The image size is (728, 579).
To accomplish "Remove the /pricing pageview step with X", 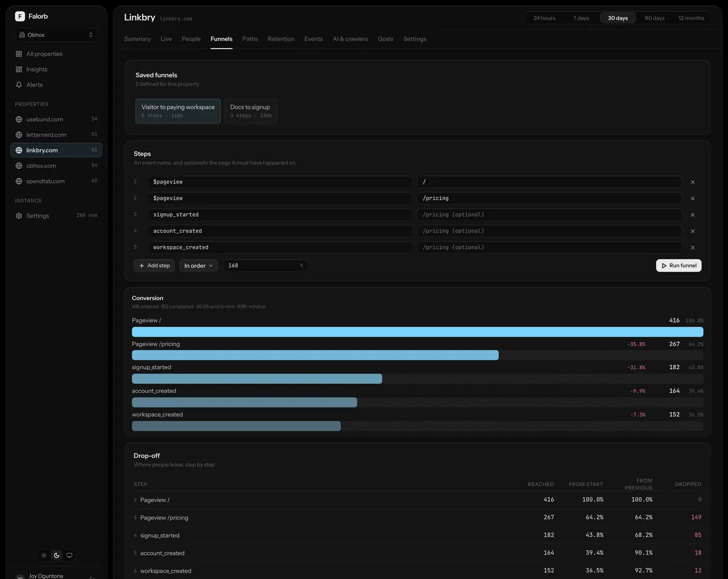I will point(693,198).
